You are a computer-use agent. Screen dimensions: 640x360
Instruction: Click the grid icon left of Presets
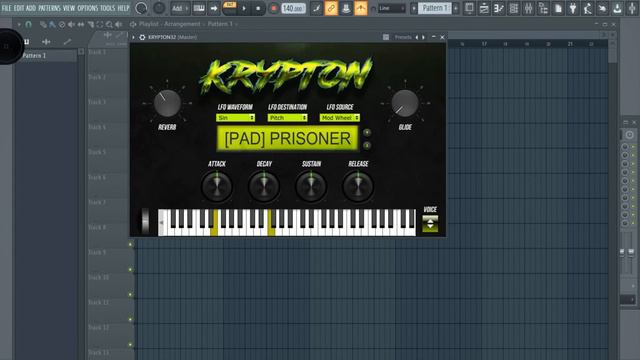386,37
